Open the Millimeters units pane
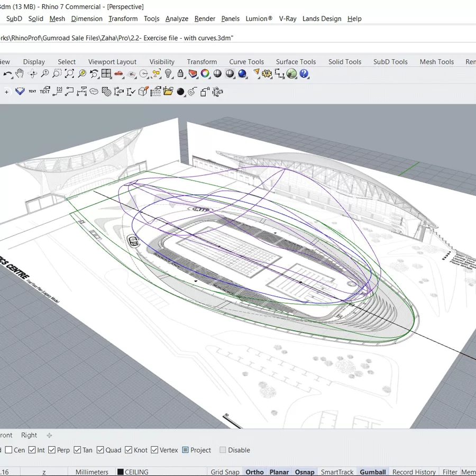This screenshot has width=476, height=476. pos(91,472)
